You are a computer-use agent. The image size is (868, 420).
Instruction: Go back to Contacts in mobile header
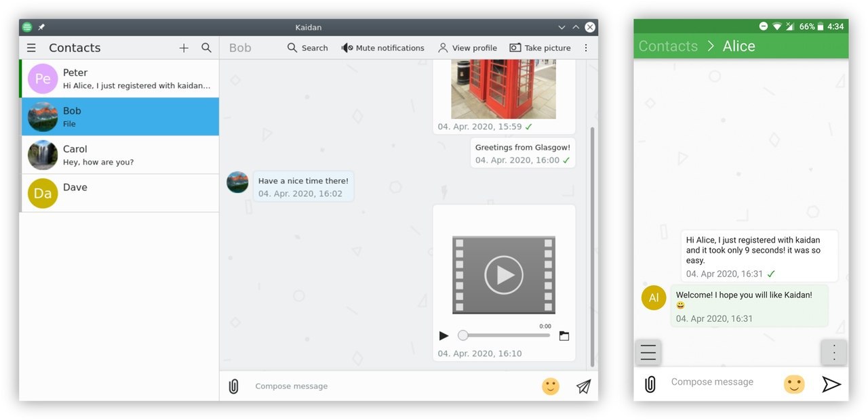668,46
